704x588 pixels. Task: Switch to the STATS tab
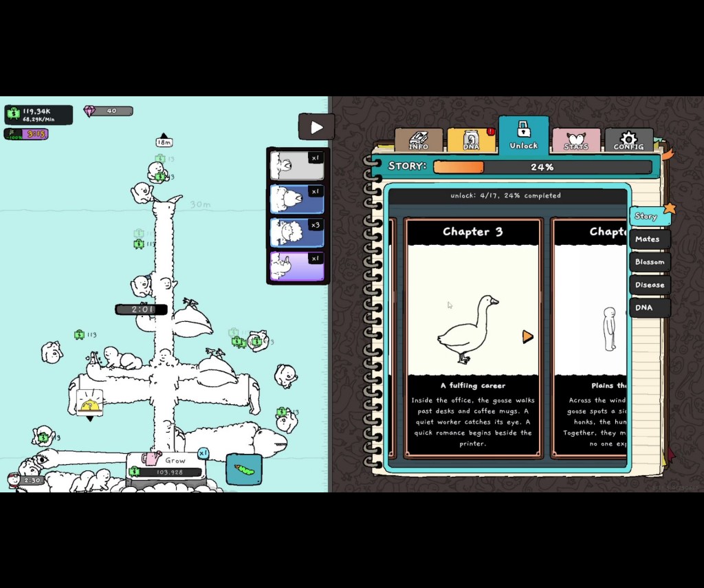[576, 140]
